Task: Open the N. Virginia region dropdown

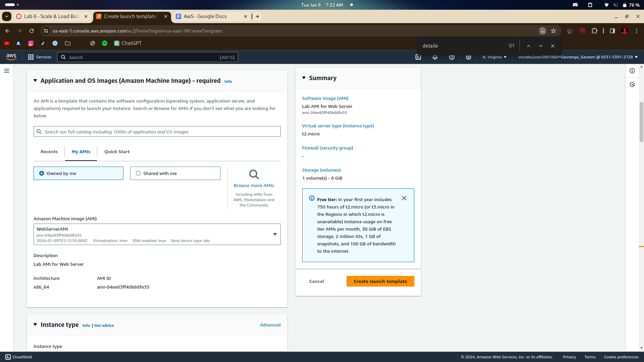Action: [494, 57]
